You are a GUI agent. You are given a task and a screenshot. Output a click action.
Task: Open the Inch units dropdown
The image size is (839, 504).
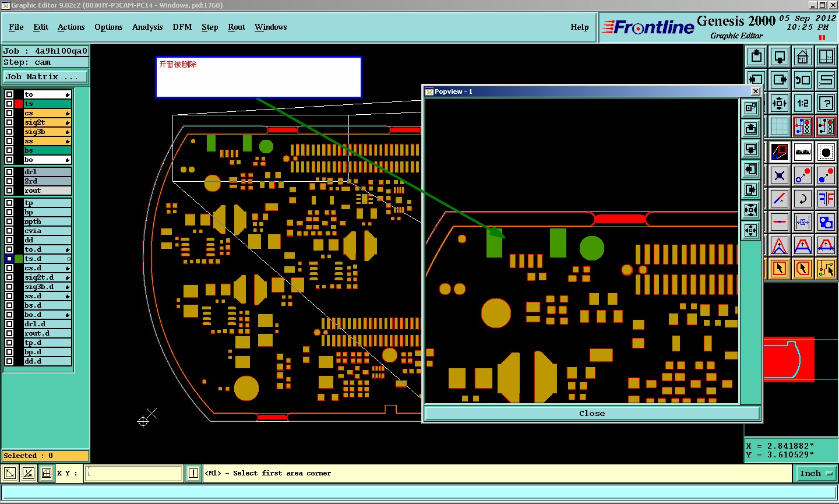(816, 474)
